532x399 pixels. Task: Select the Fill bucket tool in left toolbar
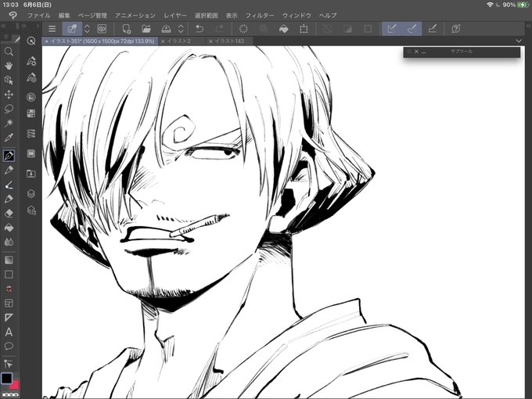9,228
